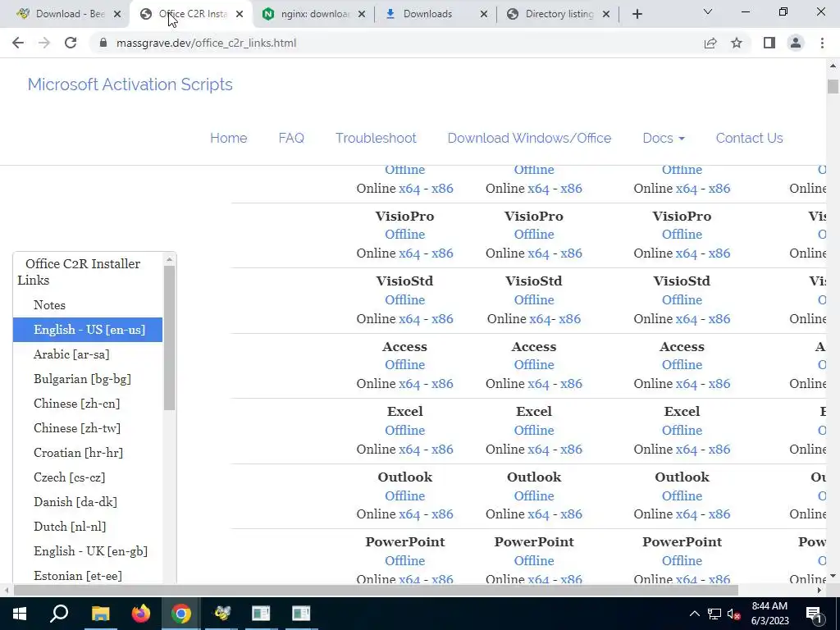This screenshot has height=630, width=840.
Task: Close the Download - Bee tab
Action: [118, 14]
